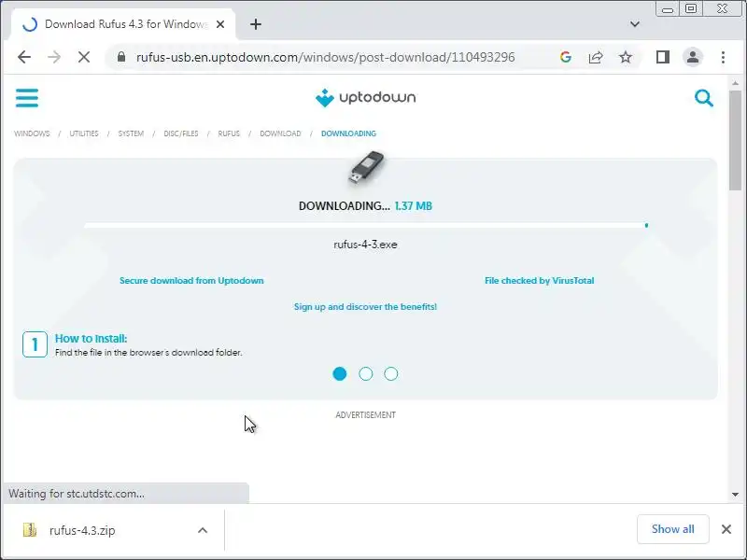Stop loading the page with X button
The width and height of the screenshot is (747, 560).
[x=84, y=57]
